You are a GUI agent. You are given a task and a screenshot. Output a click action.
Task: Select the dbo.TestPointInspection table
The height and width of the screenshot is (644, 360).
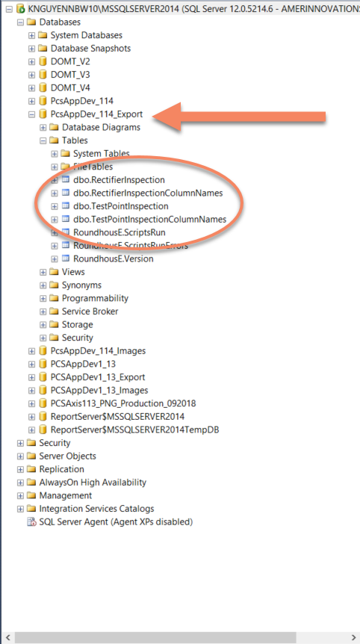tap(121, 206)
